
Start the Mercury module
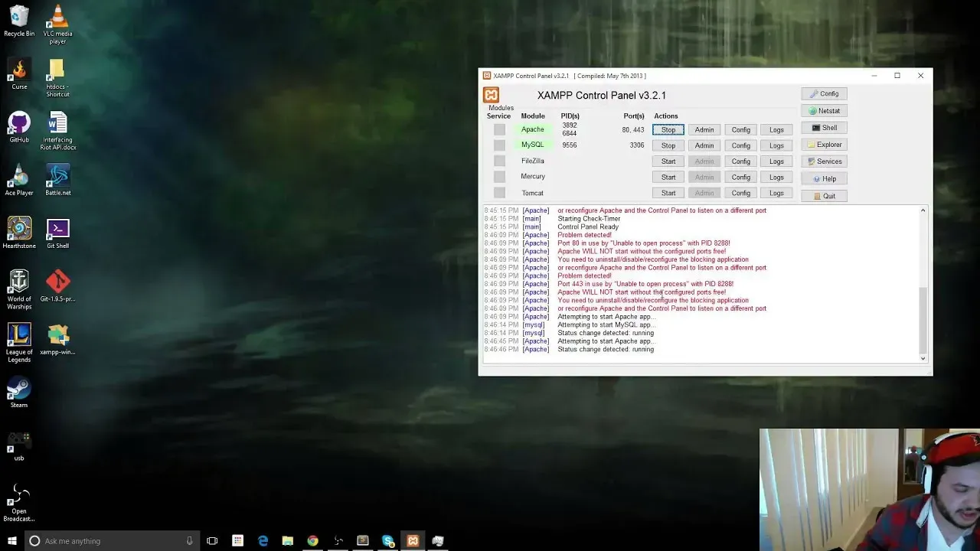[668, 177]
